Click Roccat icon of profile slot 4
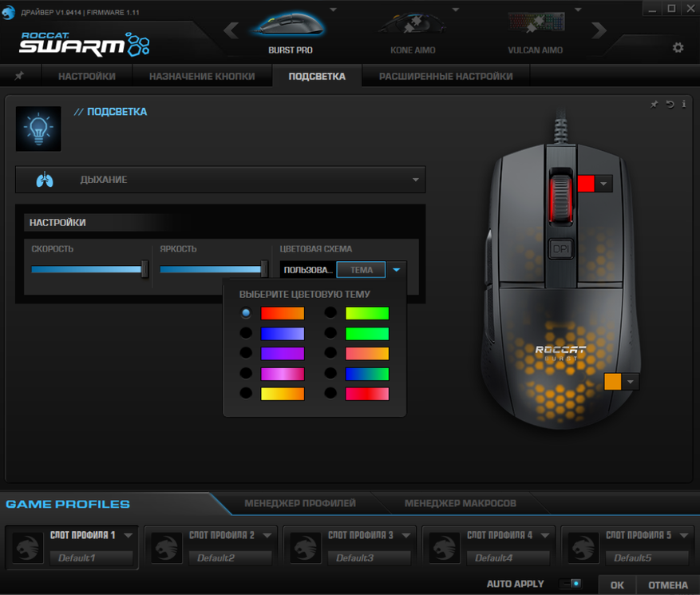 [445, 547]
